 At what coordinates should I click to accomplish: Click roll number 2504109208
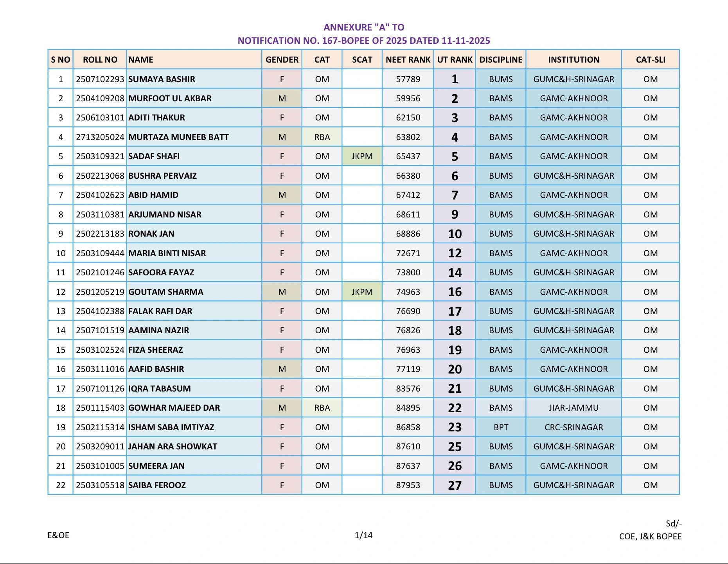coord(100,98)
